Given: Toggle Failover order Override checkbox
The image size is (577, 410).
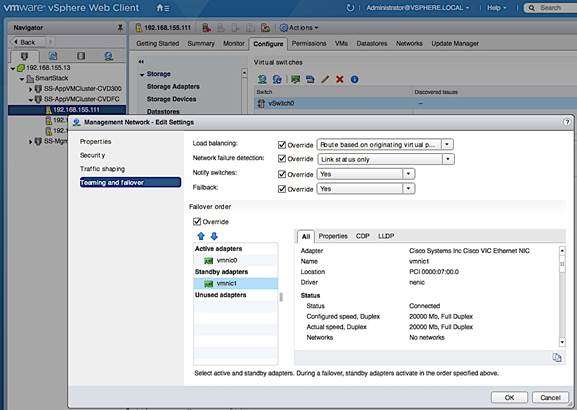Looking at the screenshot, I should tap(197, 222).
